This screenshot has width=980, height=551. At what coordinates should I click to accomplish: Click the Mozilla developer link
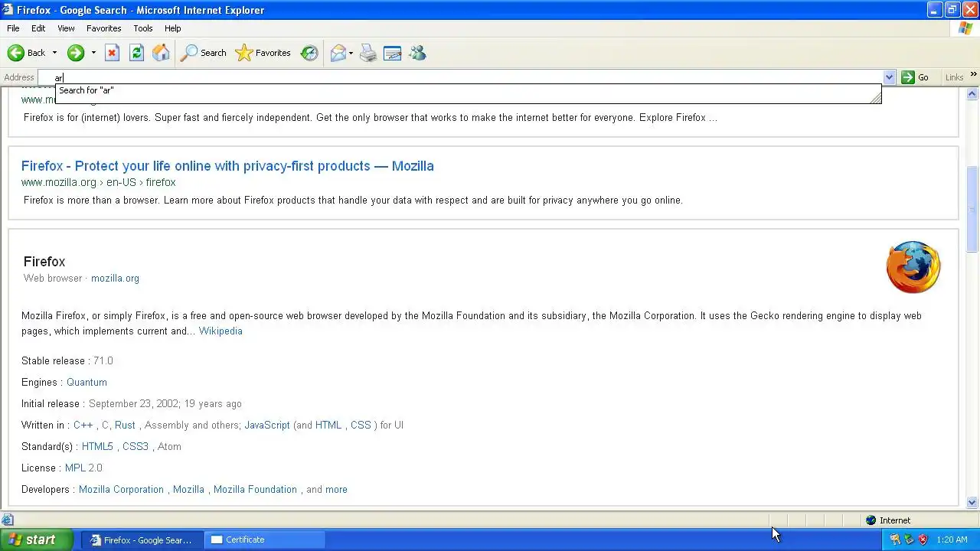click(x=188, y=490)
